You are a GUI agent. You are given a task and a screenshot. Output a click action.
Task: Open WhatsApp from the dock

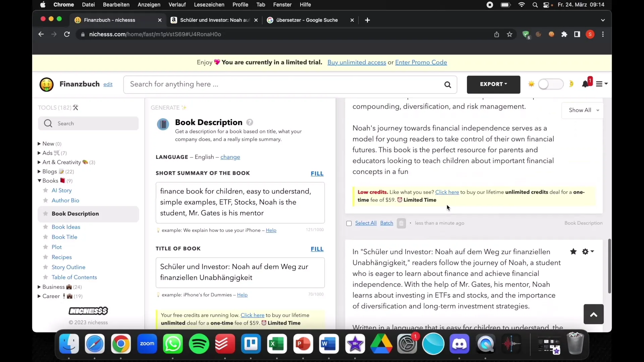pos(173,344)
